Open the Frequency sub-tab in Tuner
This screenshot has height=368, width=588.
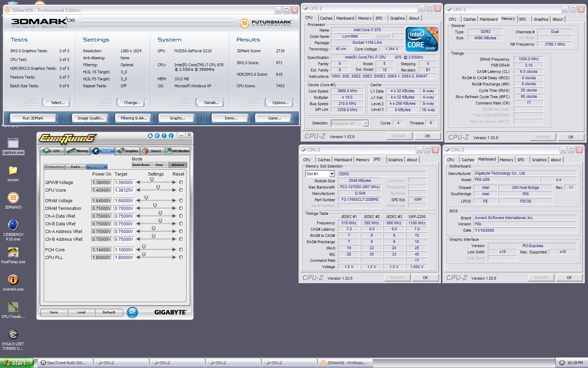click(54, 167)
